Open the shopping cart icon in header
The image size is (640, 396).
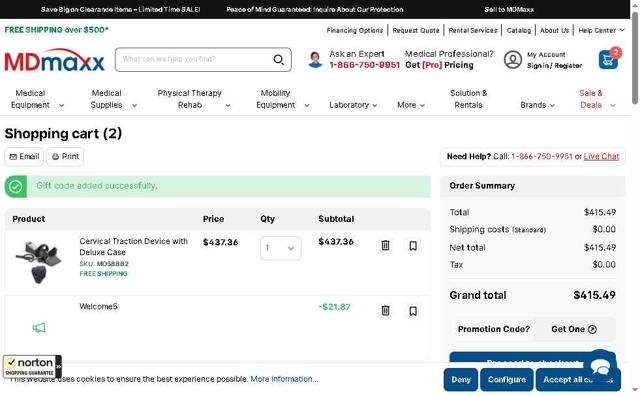tap(608, 60)
